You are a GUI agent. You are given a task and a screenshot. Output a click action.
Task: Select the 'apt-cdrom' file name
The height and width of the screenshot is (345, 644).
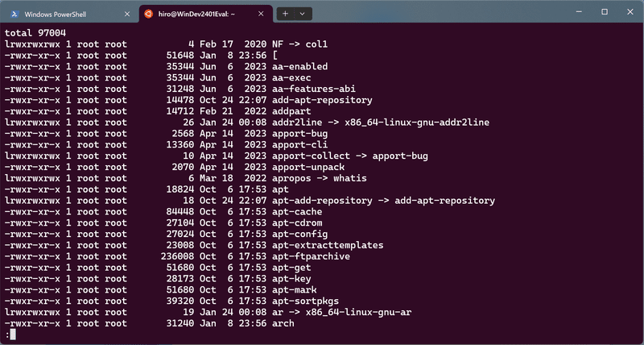pos(297,222)
